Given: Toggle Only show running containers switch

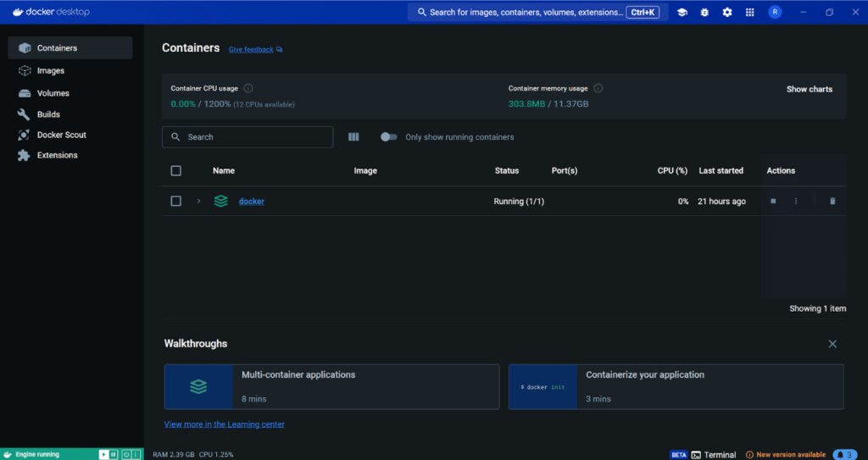Looking at the screenshot, I should 388,136.
